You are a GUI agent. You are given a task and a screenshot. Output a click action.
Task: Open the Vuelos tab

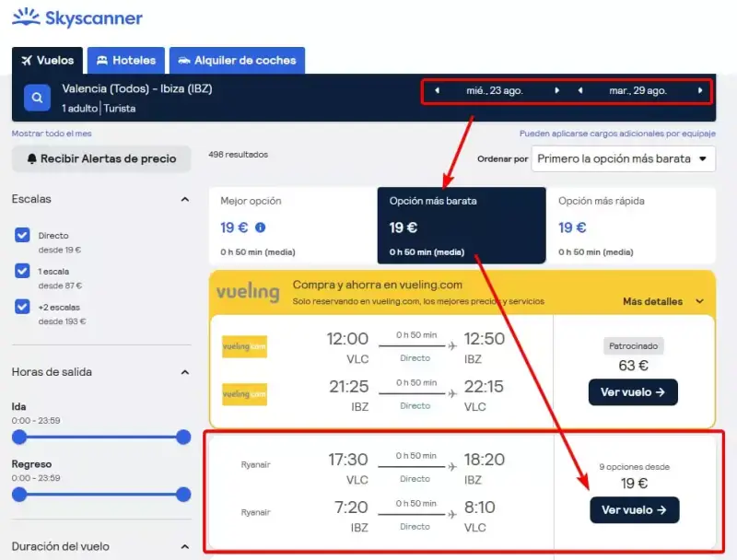coord(48,60)
